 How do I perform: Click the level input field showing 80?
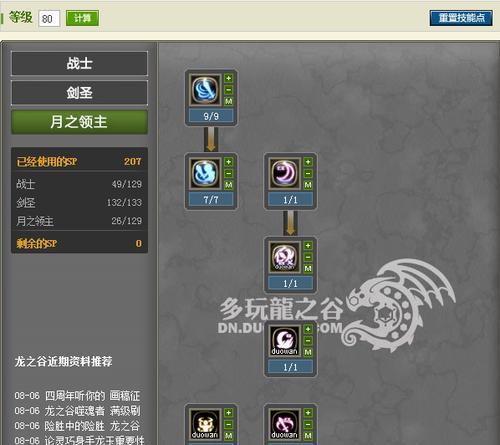pos(49,18)
